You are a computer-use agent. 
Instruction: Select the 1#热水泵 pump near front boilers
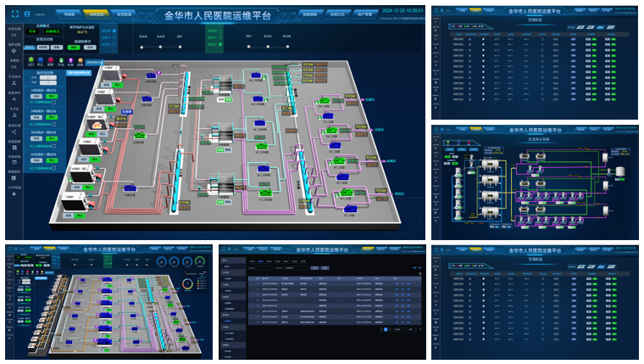pos(130,188)
